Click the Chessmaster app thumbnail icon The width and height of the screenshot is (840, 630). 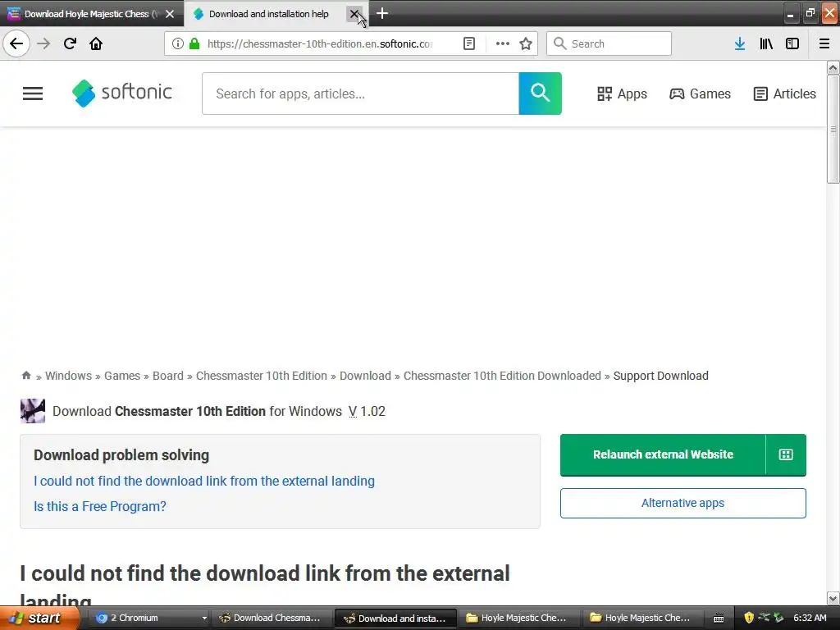[33, 411]
